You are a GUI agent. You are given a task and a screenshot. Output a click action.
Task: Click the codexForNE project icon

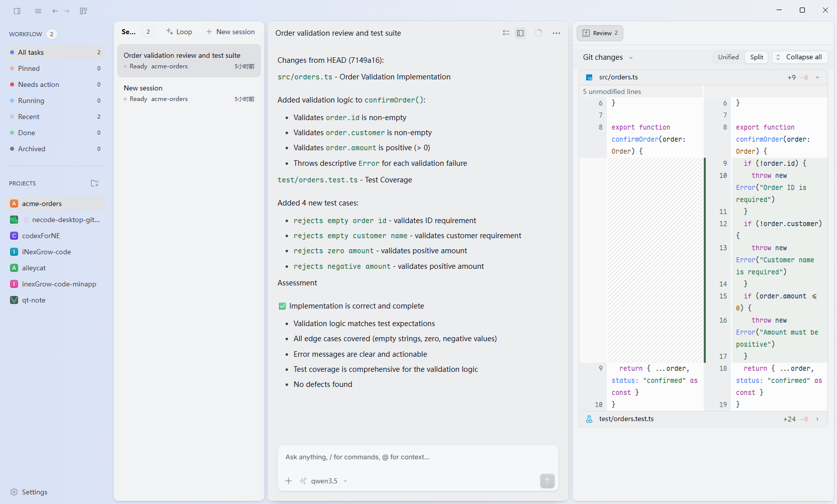click(x=14, y=236)
